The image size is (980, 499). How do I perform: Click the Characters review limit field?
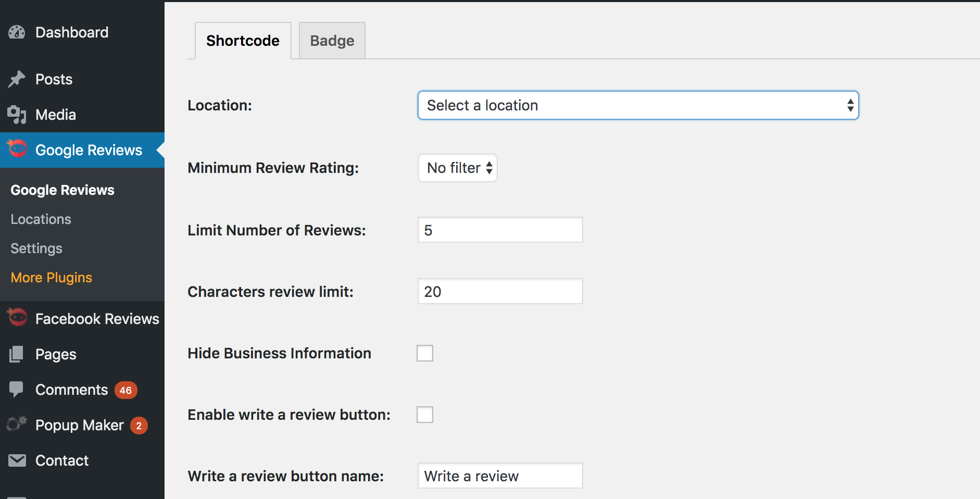(x=500, y=291)
